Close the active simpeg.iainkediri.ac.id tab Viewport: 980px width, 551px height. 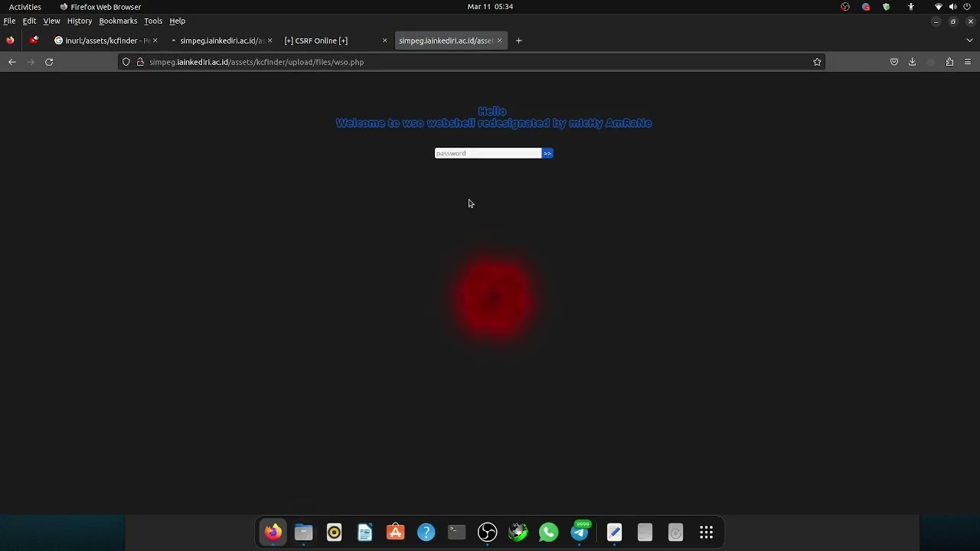tap(500, 41)
